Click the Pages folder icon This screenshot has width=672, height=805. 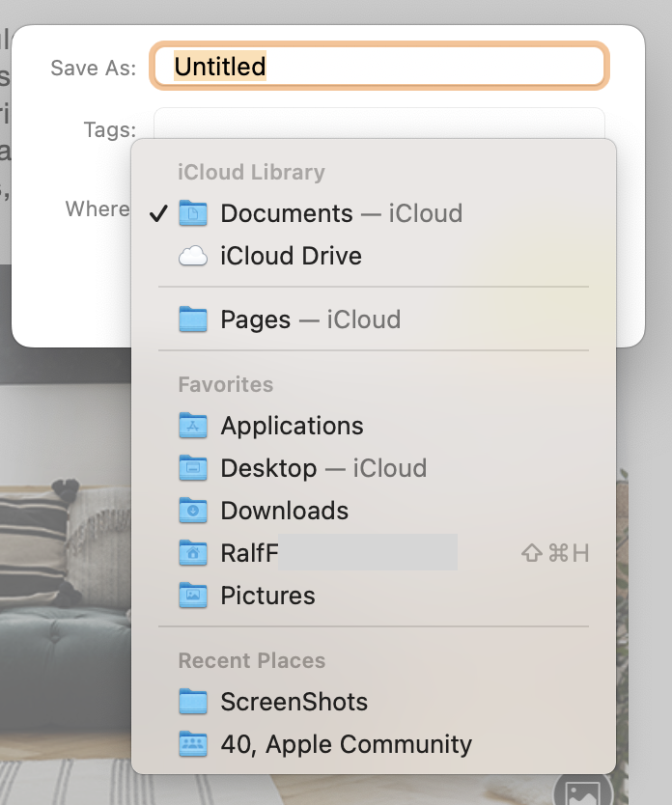(x=193, y=319)
